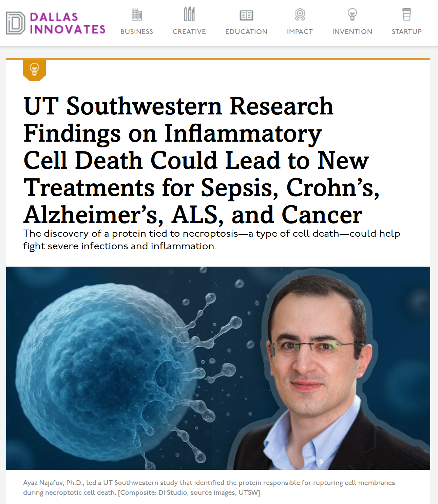Select the Startup navigation label
438x504 pixels.
[x=406, y=32]
